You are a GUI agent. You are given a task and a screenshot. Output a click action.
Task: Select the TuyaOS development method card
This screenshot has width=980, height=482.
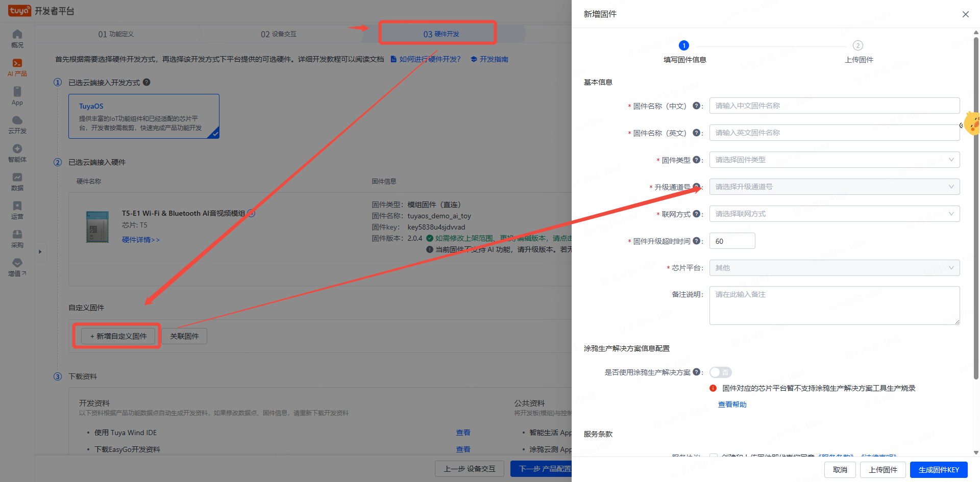coord(144,116)
